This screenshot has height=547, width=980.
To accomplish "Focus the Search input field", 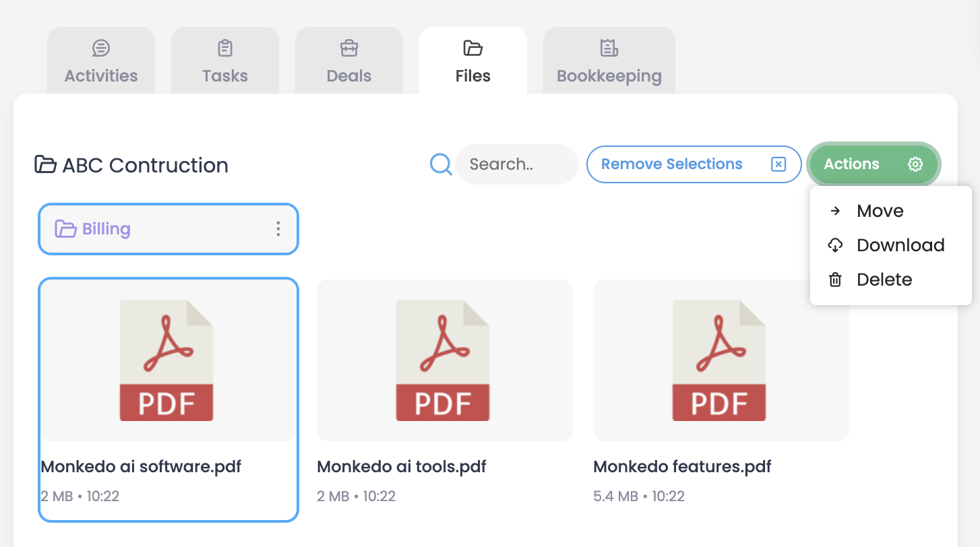I will (516, 164).
